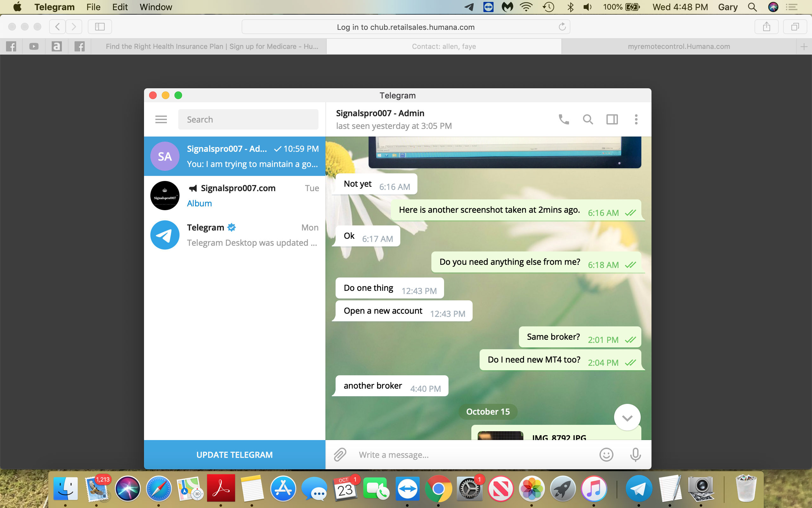
Task: Record a voice message with microphone
Action: (635, 455)
